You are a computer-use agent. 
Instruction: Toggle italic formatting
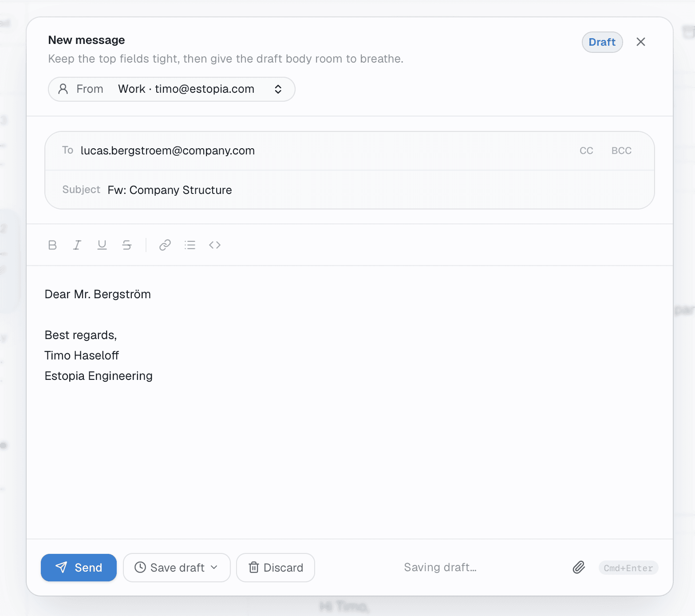click(x=77, y=245)
